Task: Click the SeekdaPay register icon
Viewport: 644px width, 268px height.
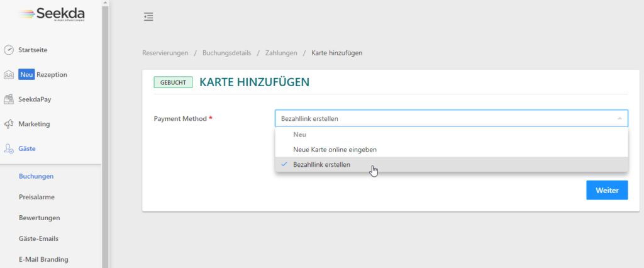Action: 9,99
